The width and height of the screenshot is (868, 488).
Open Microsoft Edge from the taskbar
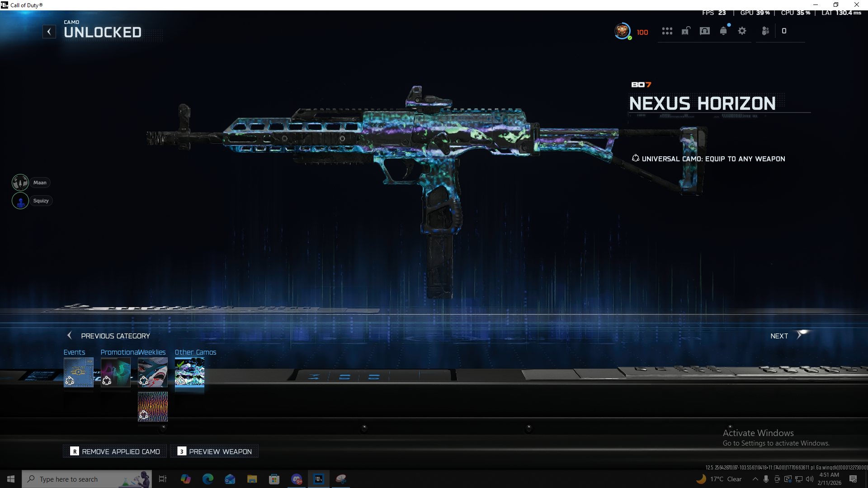(x=208, y=479)
